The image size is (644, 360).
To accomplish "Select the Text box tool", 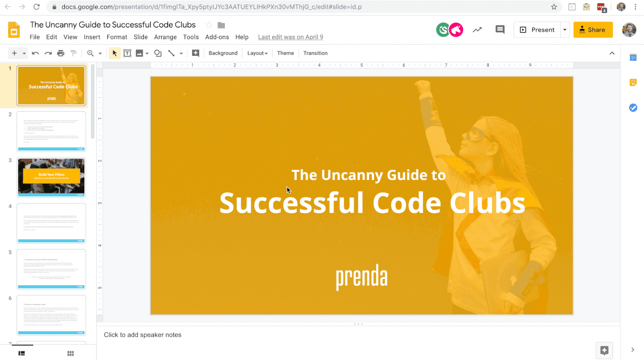I will pos(127,53).
